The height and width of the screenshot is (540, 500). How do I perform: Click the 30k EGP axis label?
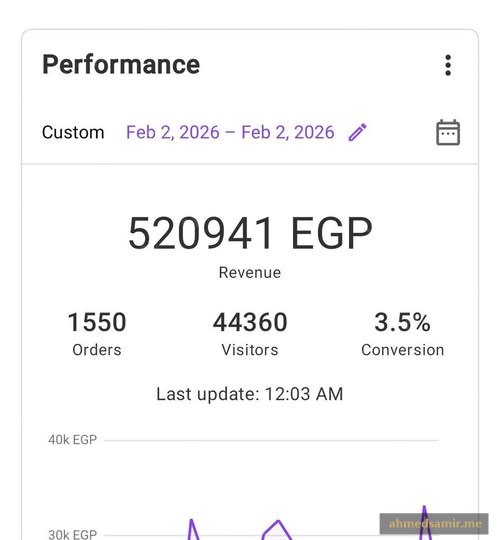click(x=73, y=534)
